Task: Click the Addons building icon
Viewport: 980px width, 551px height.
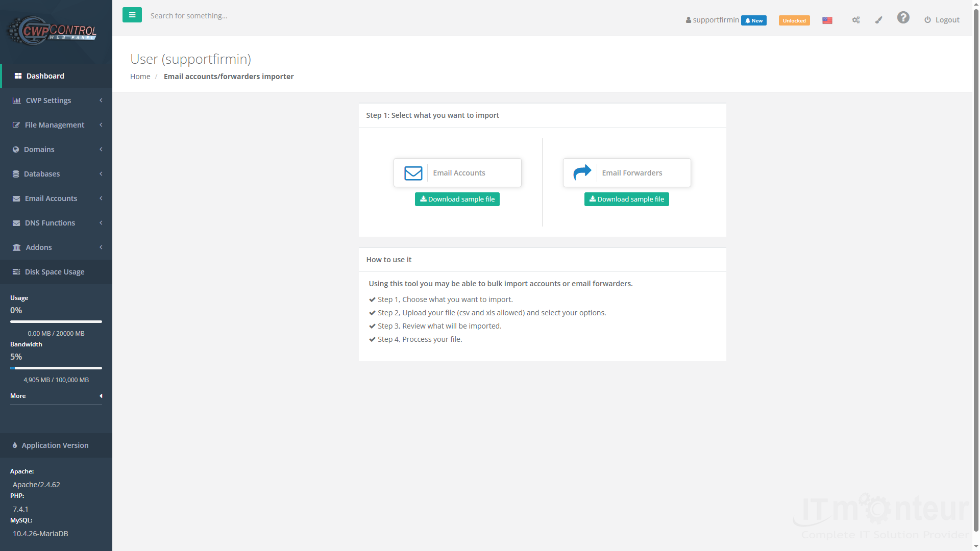Action: (x=17, y=247)
